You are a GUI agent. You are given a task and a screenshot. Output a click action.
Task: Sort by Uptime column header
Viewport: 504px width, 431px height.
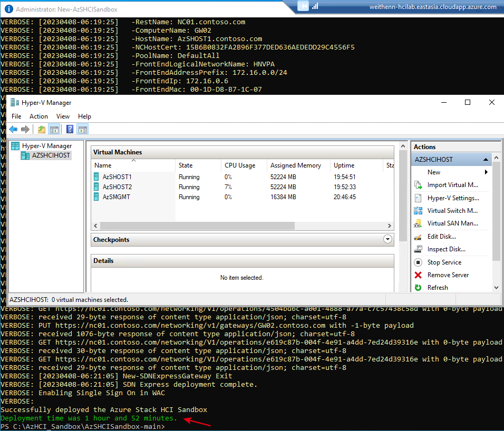pyautogui.click(x=356, y=165)
